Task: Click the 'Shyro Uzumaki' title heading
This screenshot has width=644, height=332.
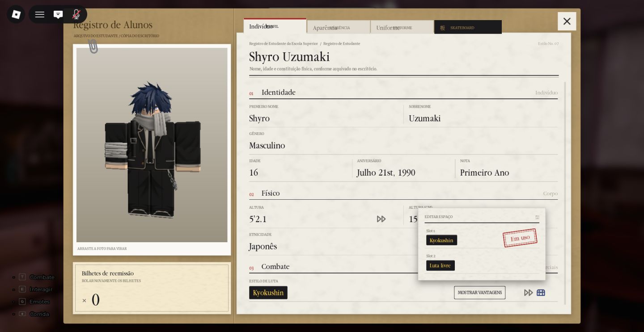Action: pyautogui.click(x=289, y=57)
